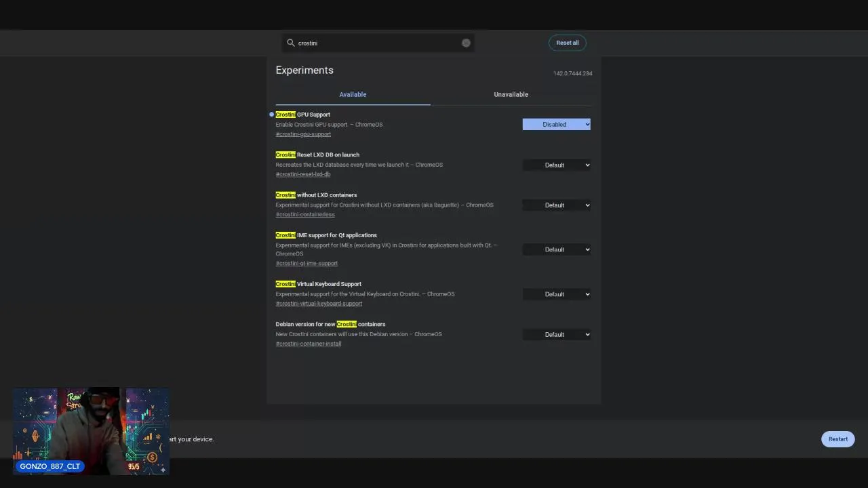Click the Crostini IME support for Qt applications title
The height and width of the screenshot is (488, 868).
point(326,235)
